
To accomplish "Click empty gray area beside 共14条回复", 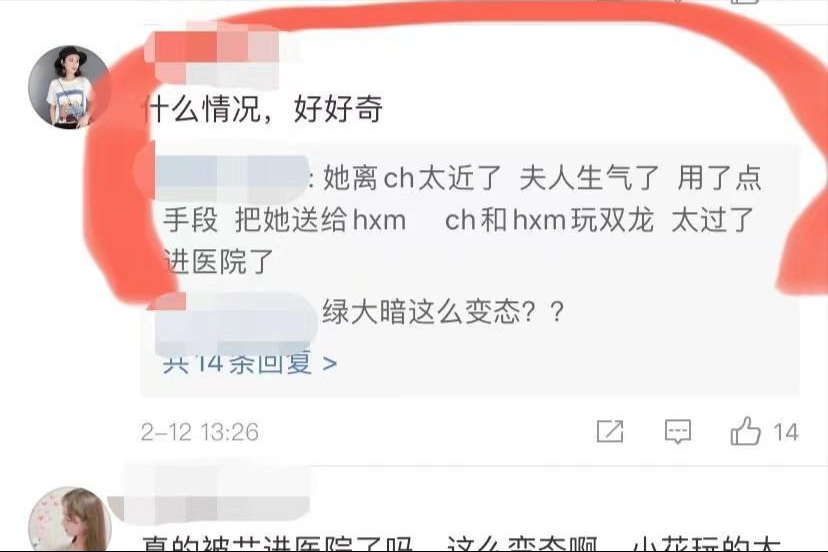I will click(x=565, y=364).
